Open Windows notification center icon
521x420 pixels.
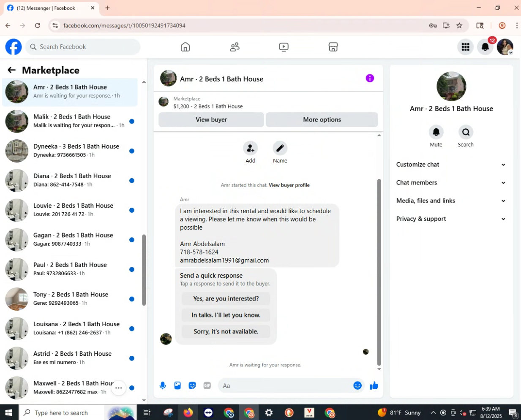click(513, 412)
